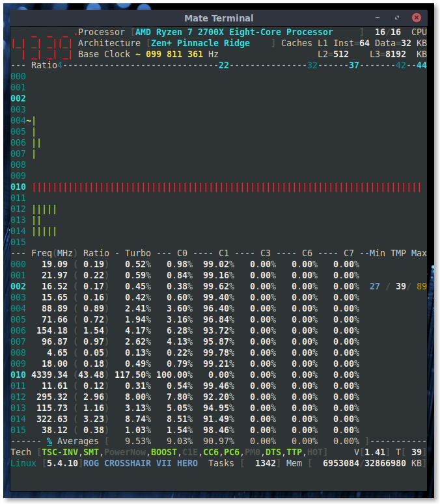
Task: Click the base clock value 099 811 361
Action: 174,54
